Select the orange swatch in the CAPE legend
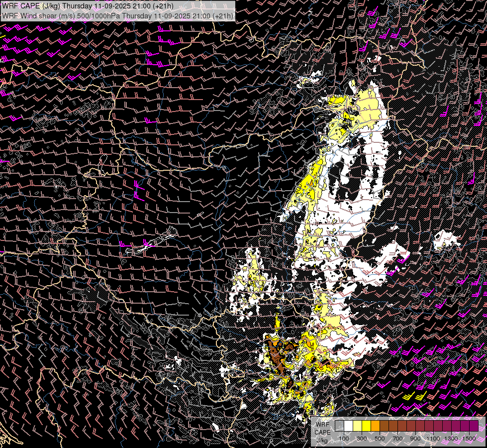The image size is (487, 448). pos(375,426)
